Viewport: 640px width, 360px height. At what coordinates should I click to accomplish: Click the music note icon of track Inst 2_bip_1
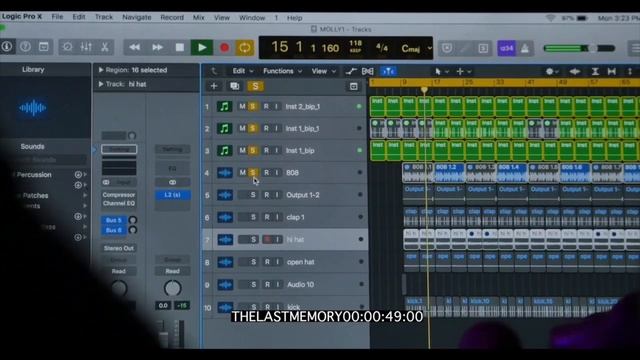coord(224,107)
